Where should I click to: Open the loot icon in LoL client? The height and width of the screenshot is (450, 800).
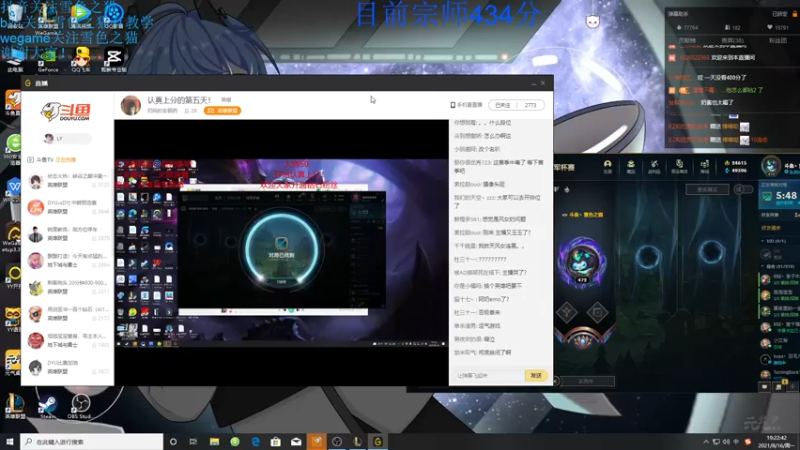[631, 166]
